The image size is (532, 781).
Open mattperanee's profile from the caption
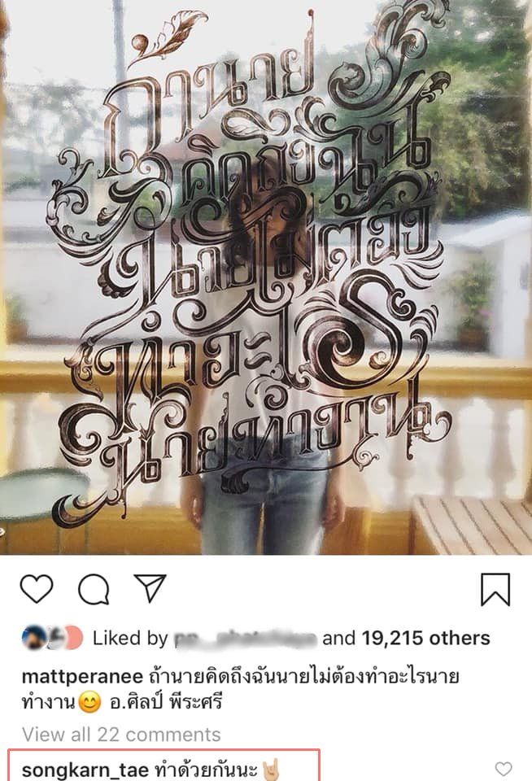[82, 677]
